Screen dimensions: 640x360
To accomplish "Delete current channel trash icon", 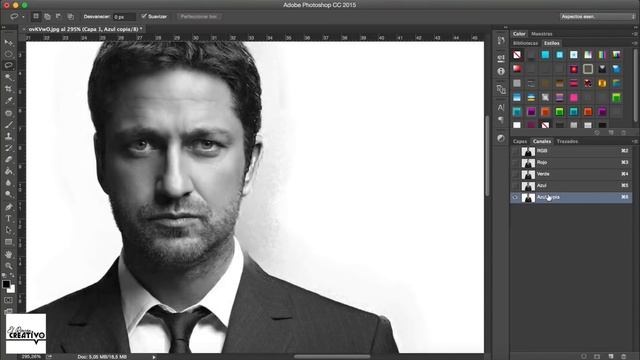I will 623,356.
